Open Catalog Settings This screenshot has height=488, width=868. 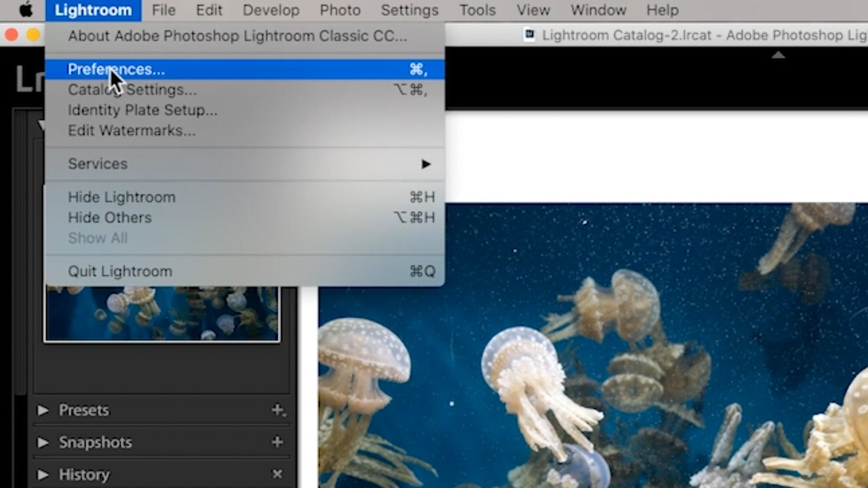132,90
